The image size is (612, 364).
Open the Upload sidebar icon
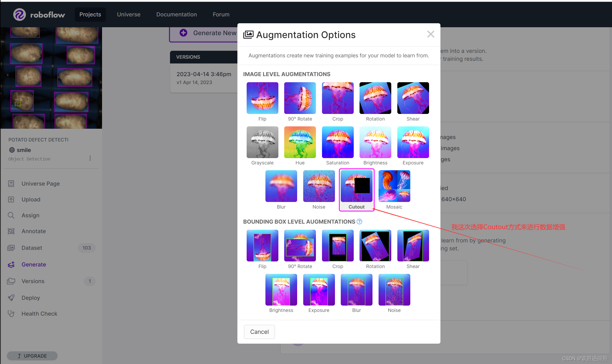click(x=11, y=200)
